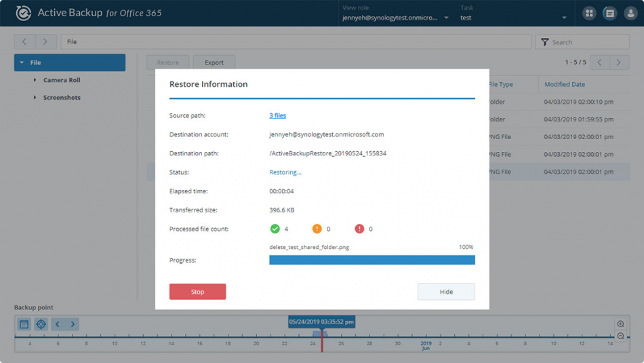Open the apps grid icon in header
This screenshot has height=363, width=644.
tap(589, 13)
